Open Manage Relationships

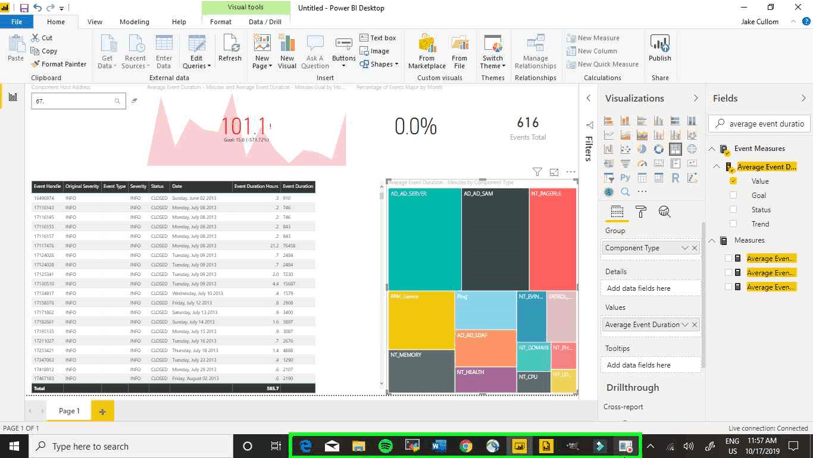click(535, 51)
